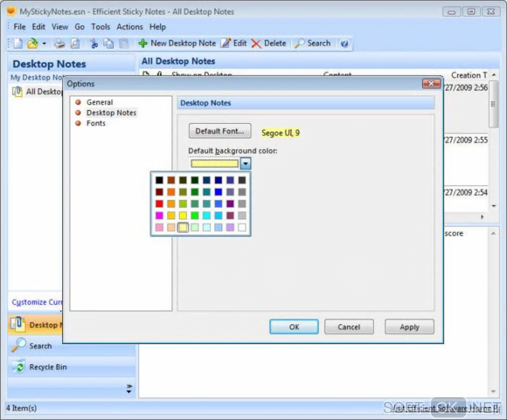Click the Edit toolbar button

234,43
